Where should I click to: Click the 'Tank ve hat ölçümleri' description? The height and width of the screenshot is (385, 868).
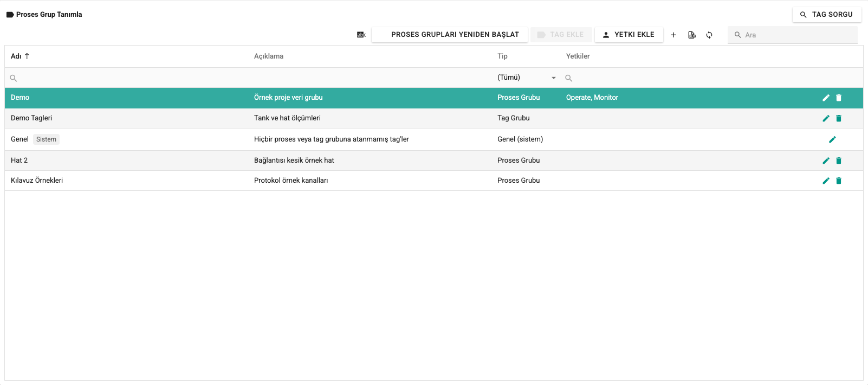(x=287, y=118)
